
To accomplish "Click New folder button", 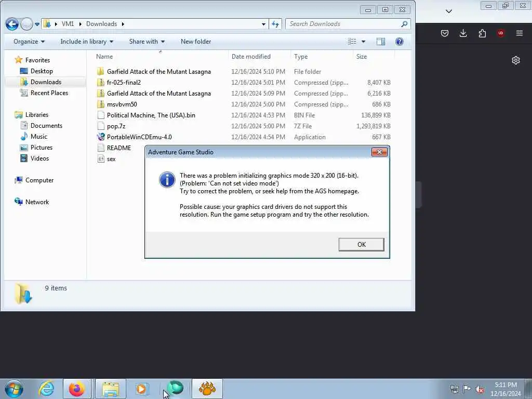I will (196, 42).
